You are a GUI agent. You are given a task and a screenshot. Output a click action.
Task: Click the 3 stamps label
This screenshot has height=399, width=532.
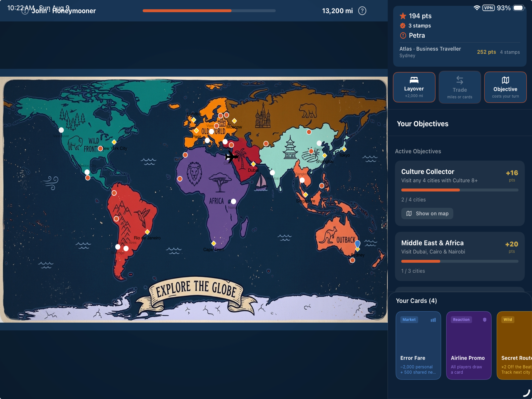[420, 26]
